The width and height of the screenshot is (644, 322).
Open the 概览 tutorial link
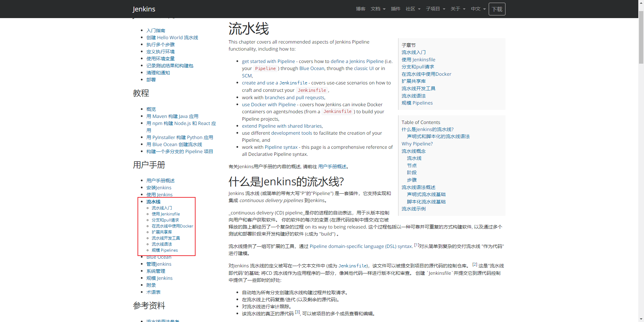(x=151, y=109)
